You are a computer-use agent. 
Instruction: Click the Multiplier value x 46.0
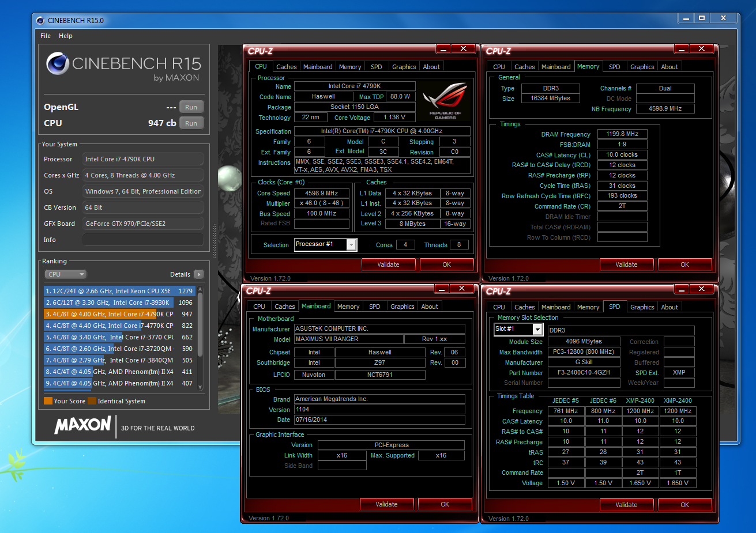pos(322,203)
